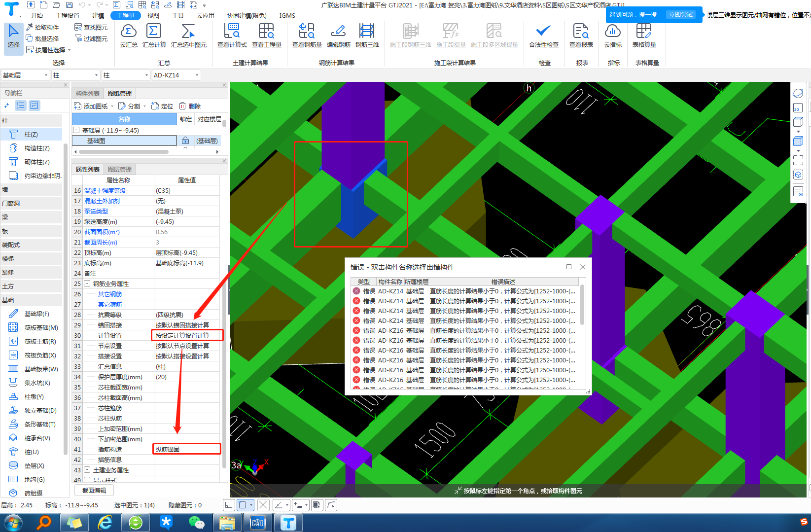Click 查找图元 find element tool
This screenshot has height=532, width=811.
[91, 27]
